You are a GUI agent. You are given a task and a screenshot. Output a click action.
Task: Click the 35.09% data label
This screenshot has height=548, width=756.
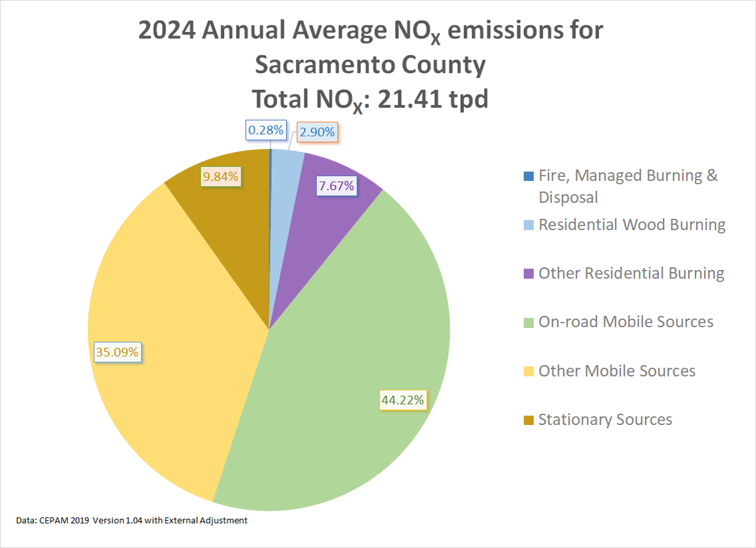click(117, 352)
